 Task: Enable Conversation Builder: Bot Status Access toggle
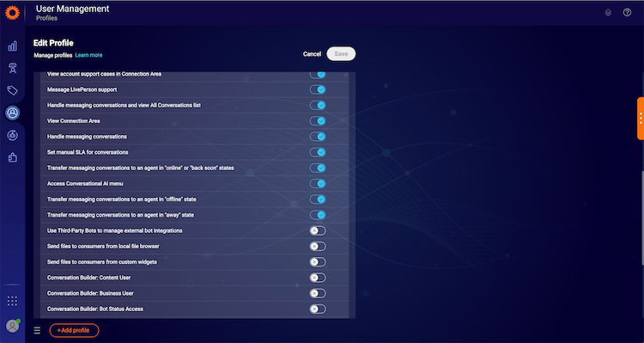click(318, 309)
